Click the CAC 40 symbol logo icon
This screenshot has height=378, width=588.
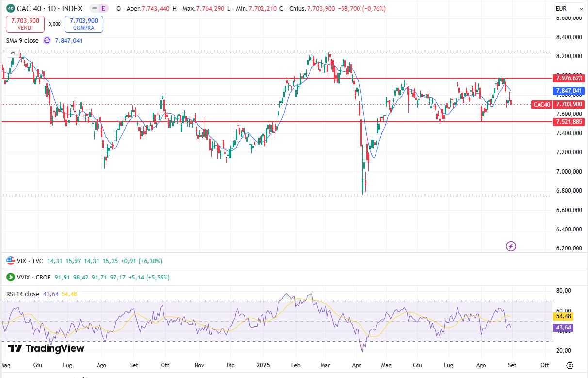pyautogui.click(x=10, y=9)
